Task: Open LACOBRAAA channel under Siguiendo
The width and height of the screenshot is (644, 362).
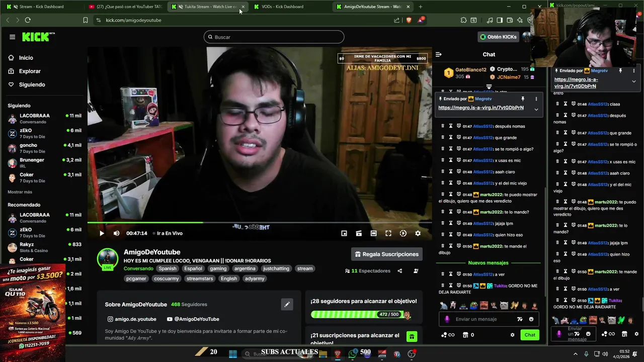Action: click(44, 119)
